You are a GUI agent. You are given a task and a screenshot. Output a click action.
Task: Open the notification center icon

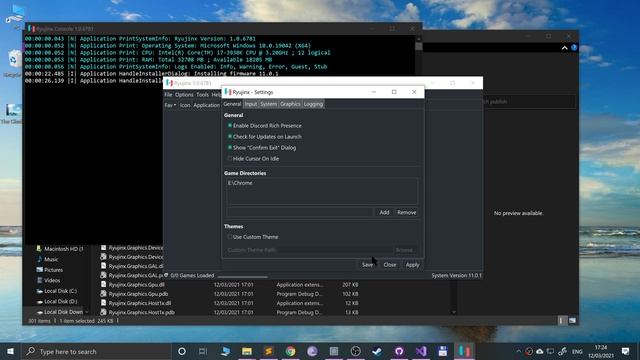[625, 351]
